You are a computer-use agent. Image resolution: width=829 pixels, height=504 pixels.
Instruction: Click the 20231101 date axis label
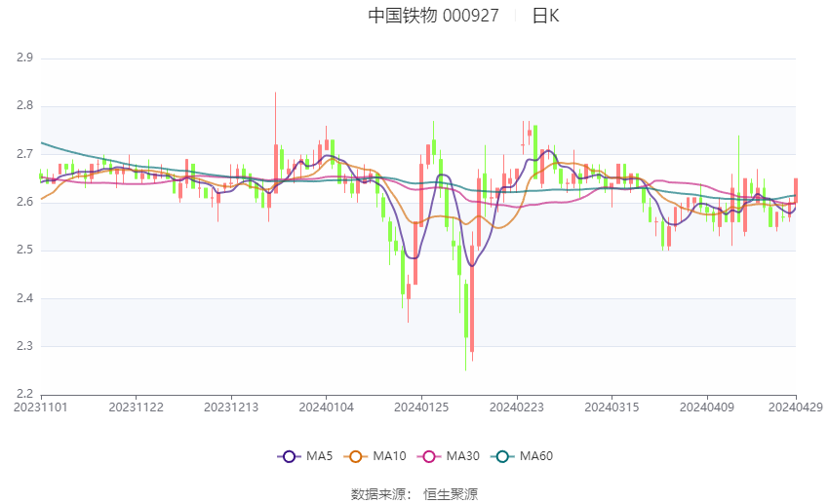(x=41, y=407)
